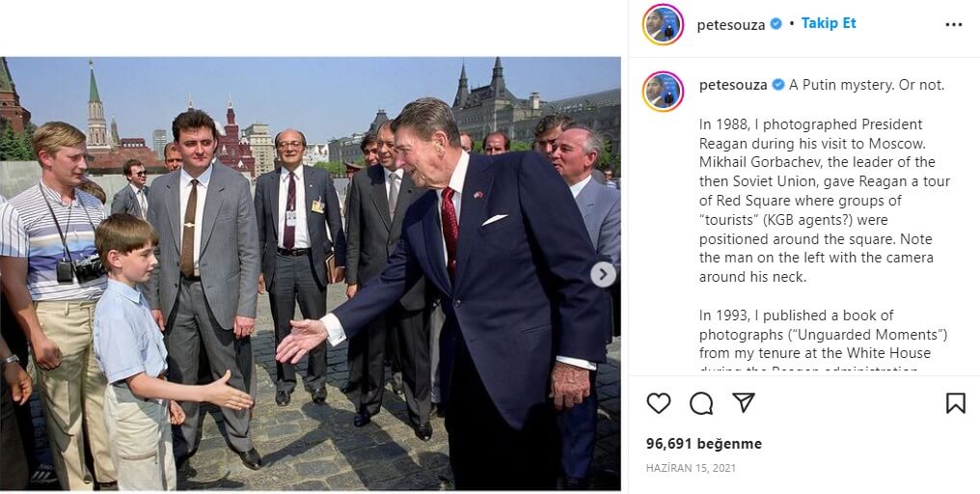Viewport: 980px width, 494px height.
Task: Click the verified badge in the post header
Action: [776, 24]
